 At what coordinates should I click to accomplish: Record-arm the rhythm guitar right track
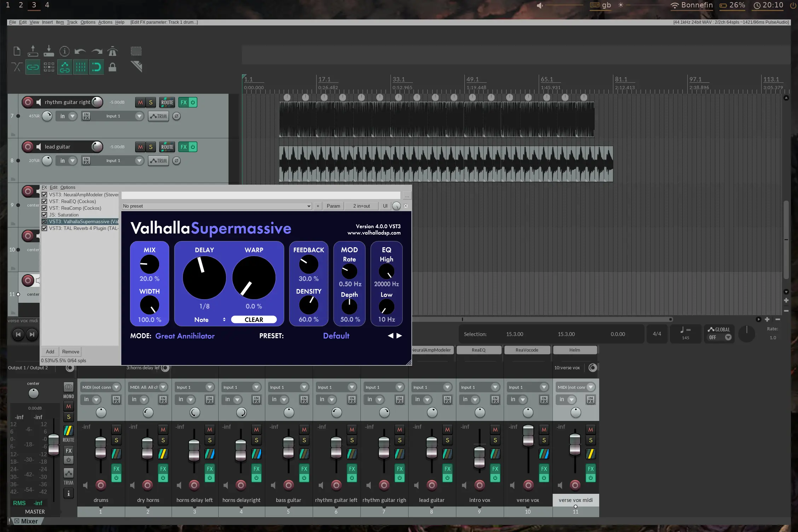click(28, 102)
